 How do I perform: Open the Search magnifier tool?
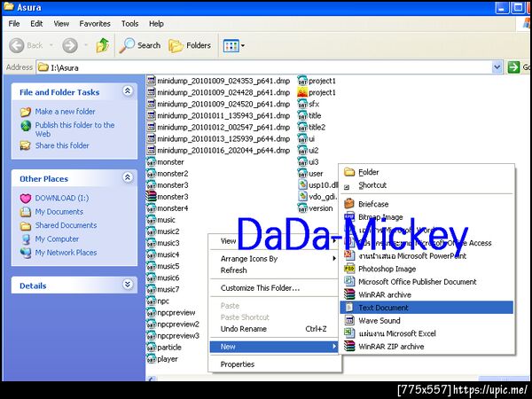pos(140,45)
